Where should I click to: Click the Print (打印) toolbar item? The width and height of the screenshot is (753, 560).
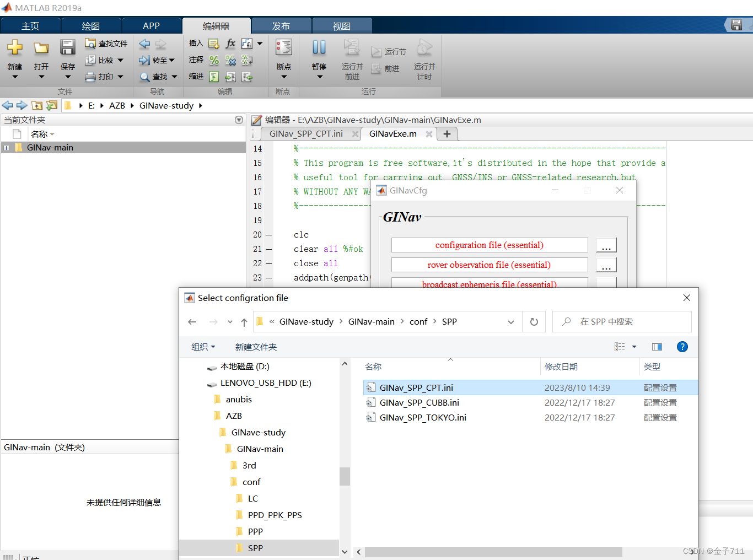105,77
